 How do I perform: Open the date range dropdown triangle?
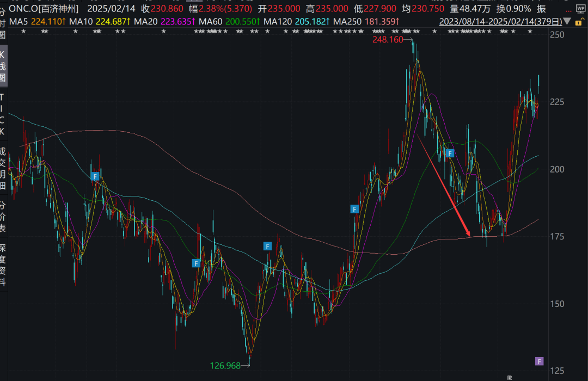pos(567,21)
